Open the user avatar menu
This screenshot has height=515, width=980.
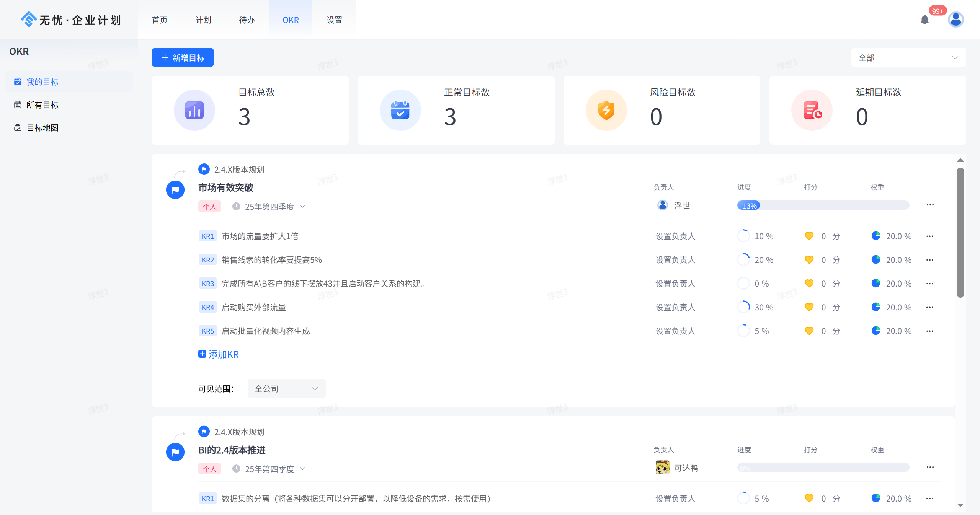pyautogui.click(x=955, y=20)
